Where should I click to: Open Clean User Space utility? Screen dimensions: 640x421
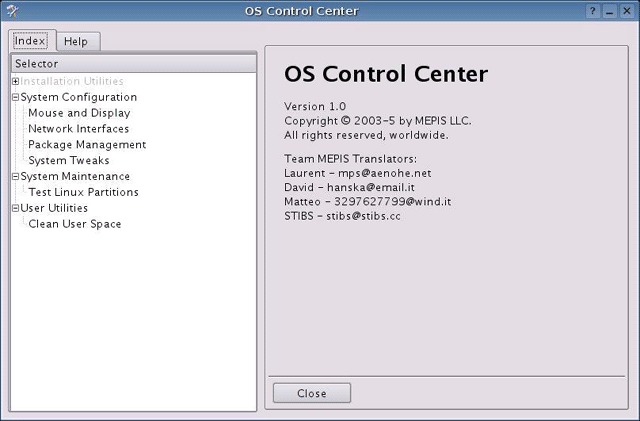click(75, 224)
